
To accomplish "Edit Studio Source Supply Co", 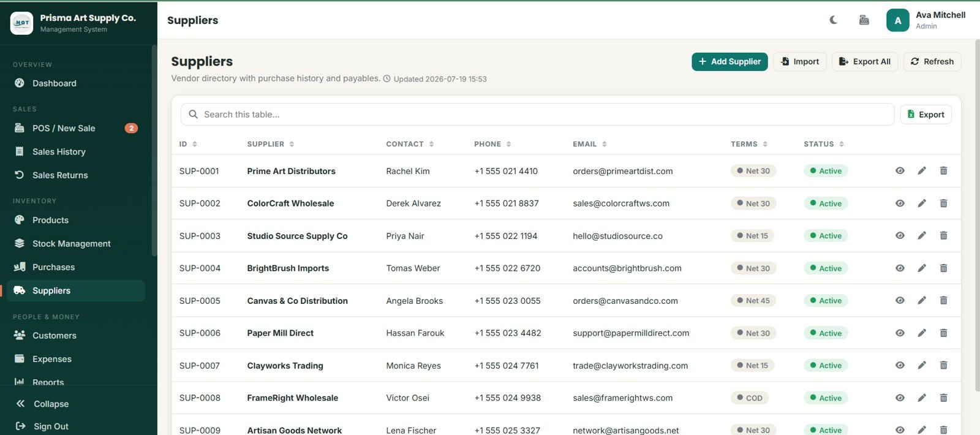I will coord(922,236).
